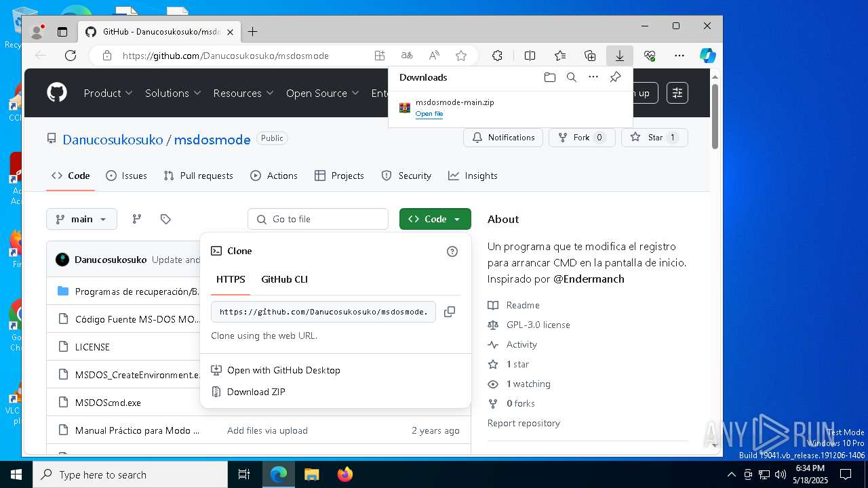This screenshot has height=488, width=868.
Task: Star the msdosmode repository
Action: (x=654, y=138)
